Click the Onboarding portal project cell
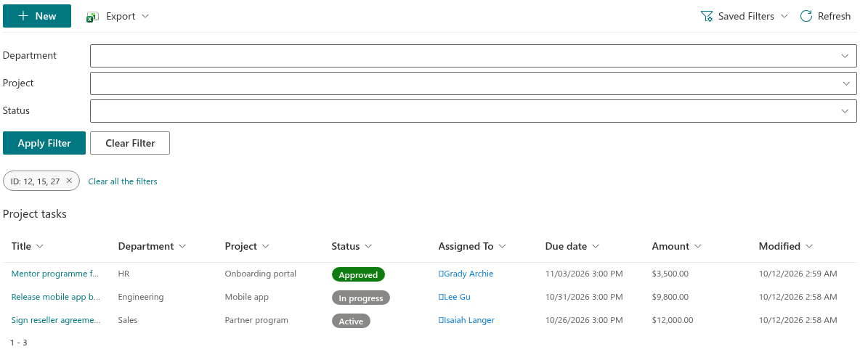 [261, 274]
